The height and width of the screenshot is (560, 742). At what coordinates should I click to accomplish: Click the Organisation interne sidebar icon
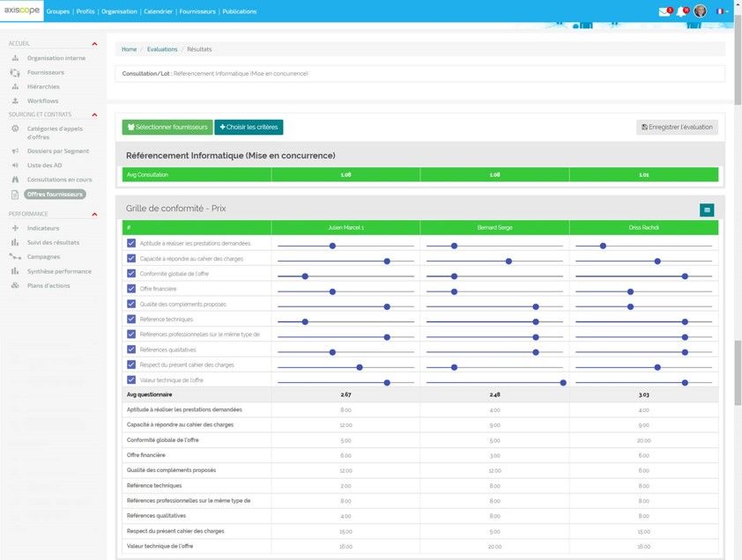point(15,58)
